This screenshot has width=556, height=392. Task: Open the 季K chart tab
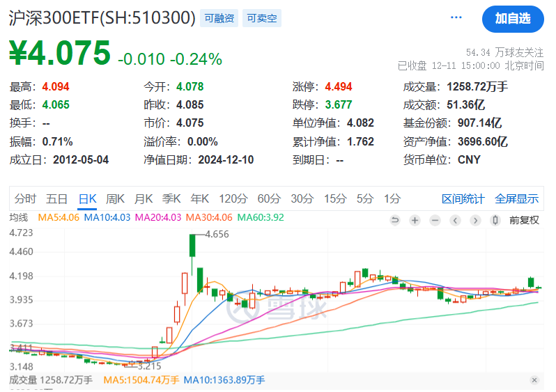coord(171,199)
